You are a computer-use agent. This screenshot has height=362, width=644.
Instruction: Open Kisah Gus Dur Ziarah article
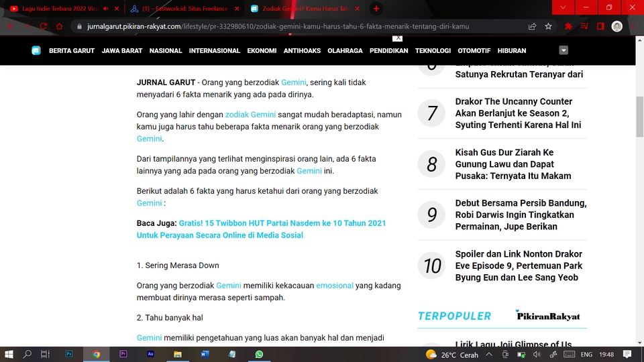[x=513, y=164]
